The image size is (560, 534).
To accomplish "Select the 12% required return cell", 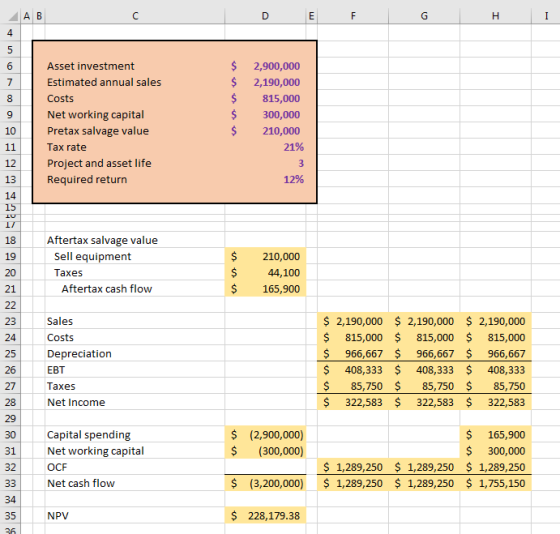I will [x=265, y=179].
